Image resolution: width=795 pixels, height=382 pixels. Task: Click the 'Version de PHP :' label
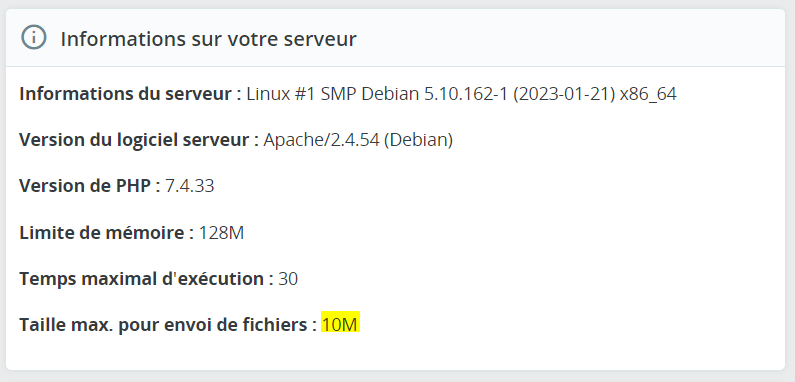click(x=90, y=186)
